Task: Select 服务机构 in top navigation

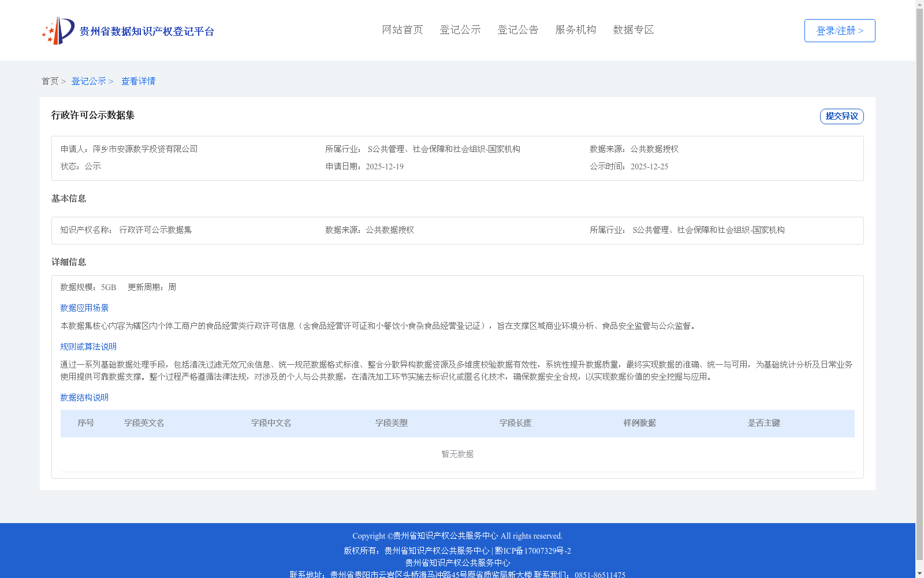Action: click(x=576, y=29)
